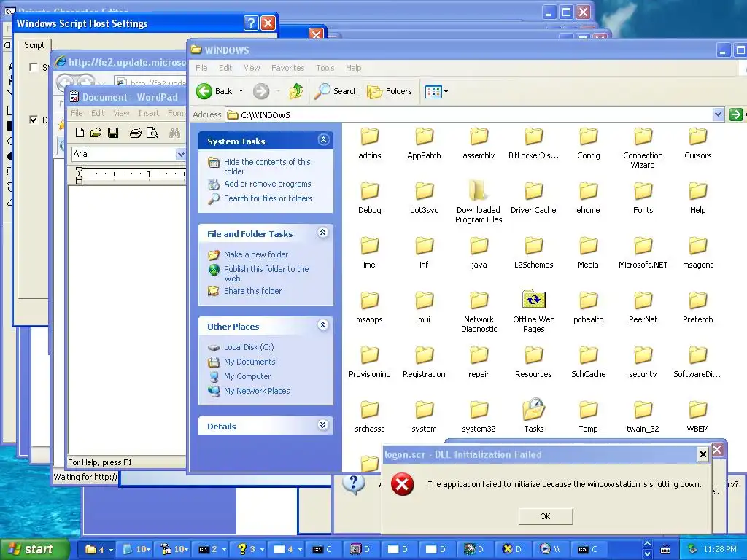Click Share this folder link

coord(252,290)
